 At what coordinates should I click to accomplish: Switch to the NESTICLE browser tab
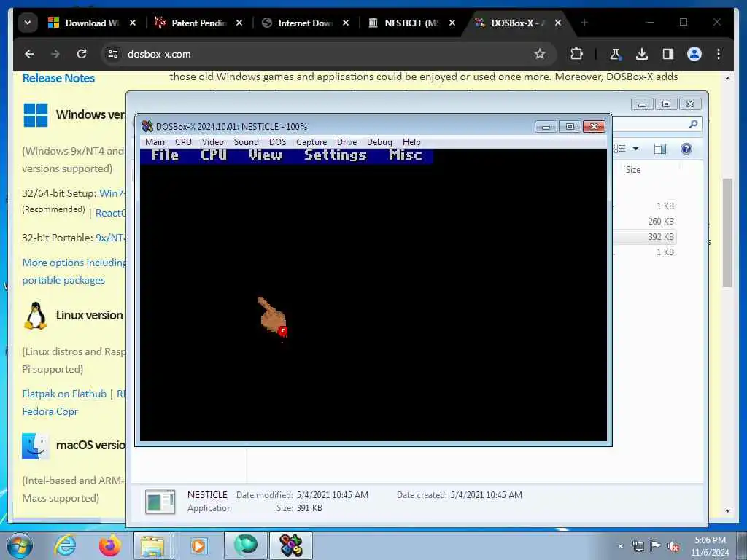(x=411, y=23)
